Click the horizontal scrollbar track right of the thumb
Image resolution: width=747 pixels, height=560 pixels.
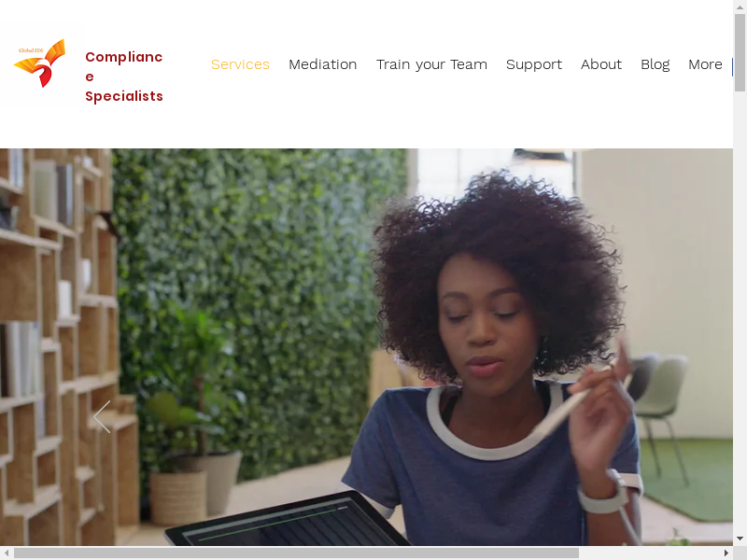pyautogui.click(x=649, y=553)
